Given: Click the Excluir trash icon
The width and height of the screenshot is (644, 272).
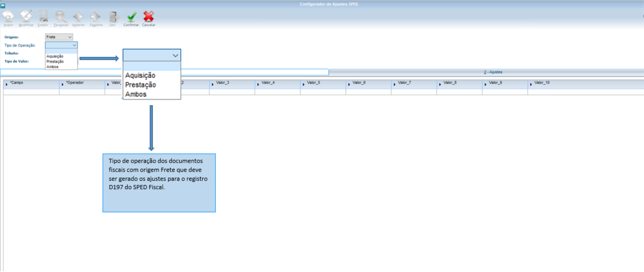Looking at the screenshot, I should coord(43,16).
